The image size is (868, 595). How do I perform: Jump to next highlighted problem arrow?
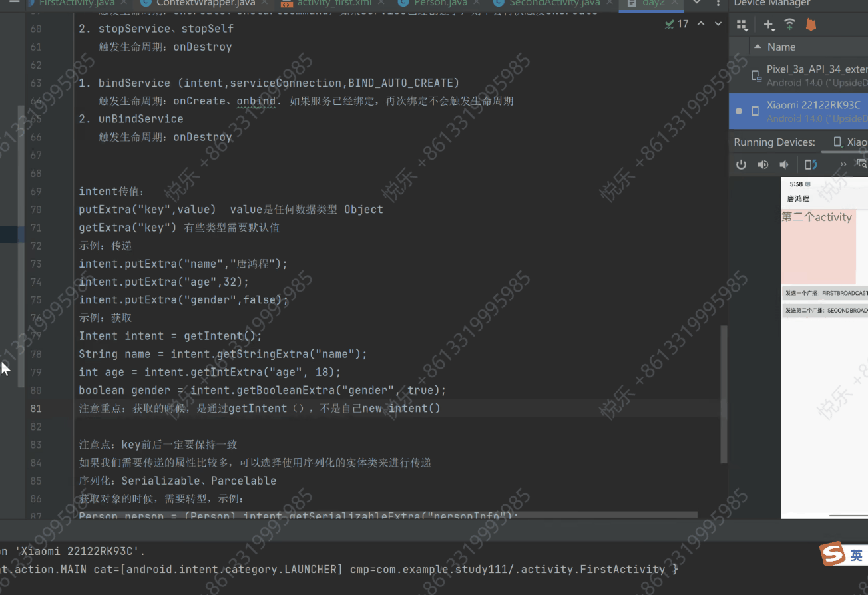(718, 24)
